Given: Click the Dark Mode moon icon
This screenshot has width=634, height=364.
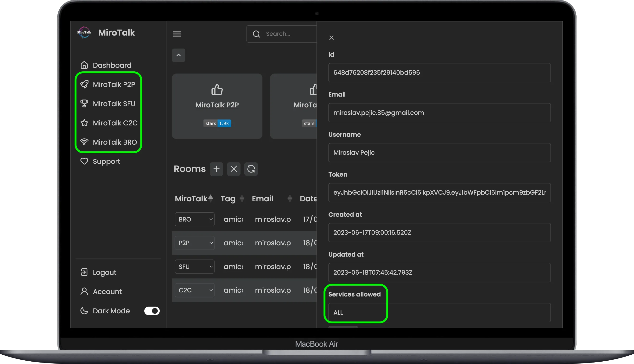Looking at the screenshot, I should pyautogui.click(x=84, y=311).
